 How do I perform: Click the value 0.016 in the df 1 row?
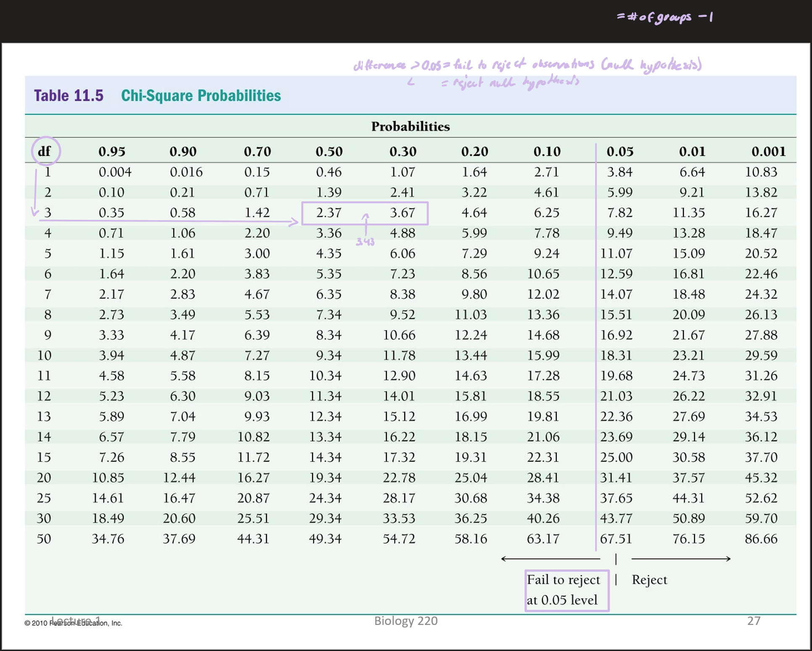point(186,172)
